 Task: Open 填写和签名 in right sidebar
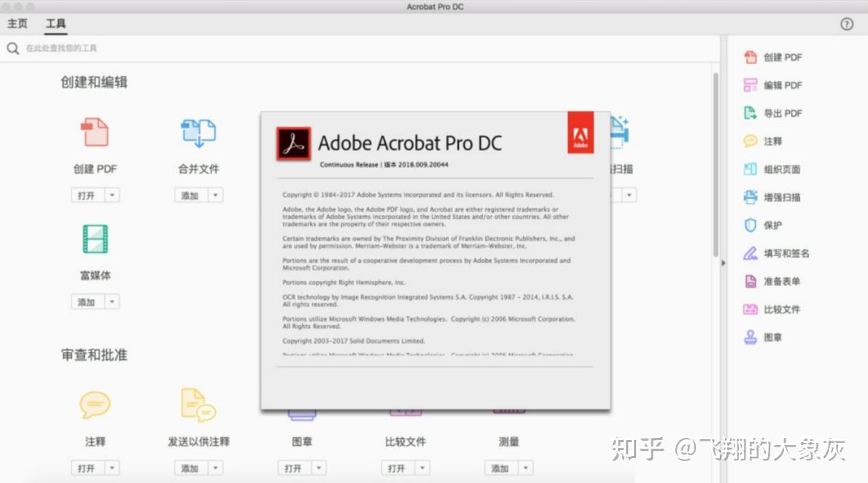point(775,253)
